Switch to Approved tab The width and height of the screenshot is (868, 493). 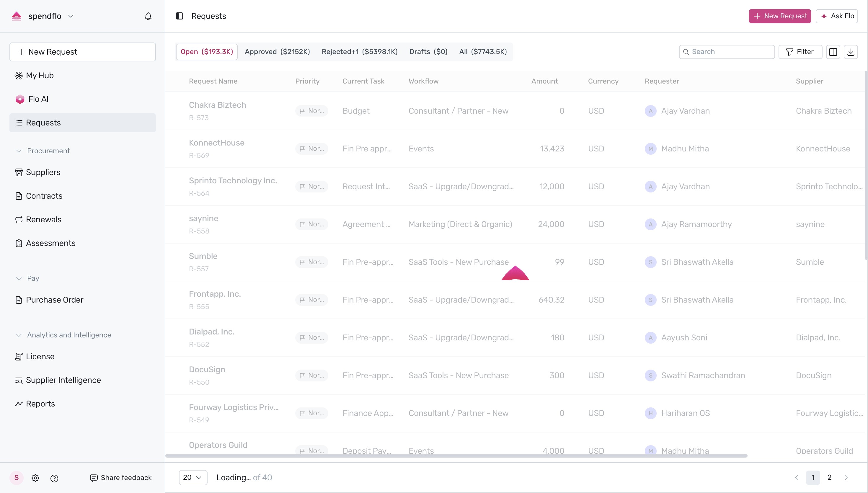[277, 52]
